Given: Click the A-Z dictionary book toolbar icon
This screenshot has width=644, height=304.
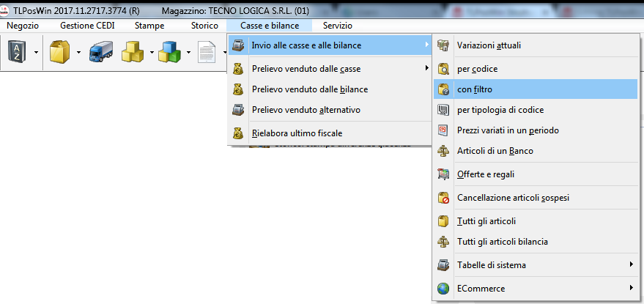Looking at the screenshot, I should pos(18,52).
